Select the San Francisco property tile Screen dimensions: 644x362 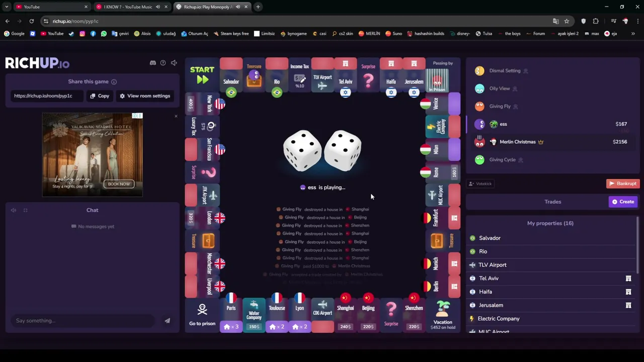pos(202,149)
